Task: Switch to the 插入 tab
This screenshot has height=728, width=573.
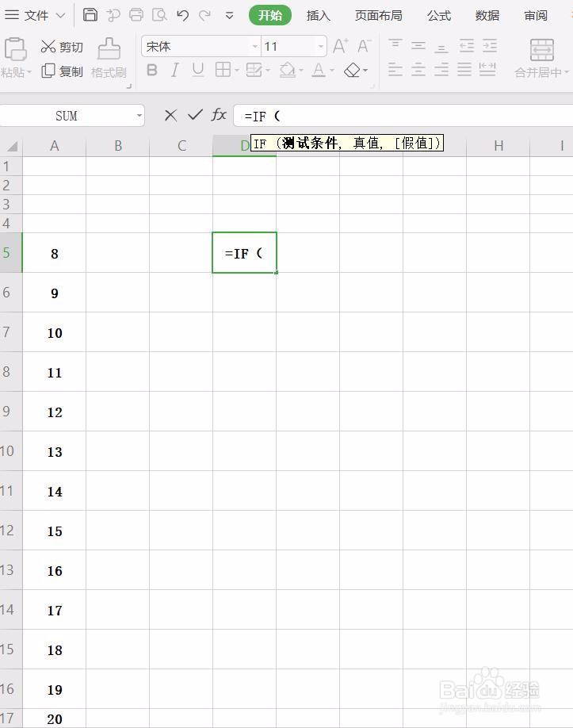Action: coord(319,16)
